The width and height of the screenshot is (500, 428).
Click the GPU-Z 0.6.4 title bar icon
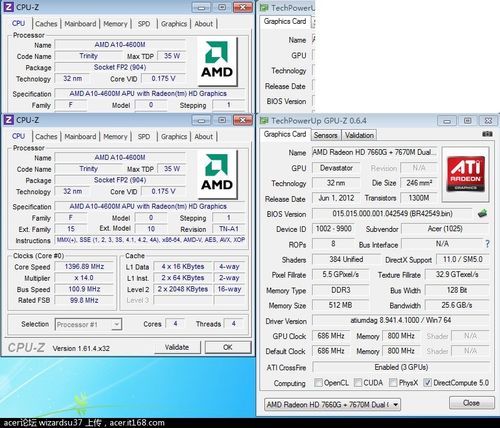(264, 120)
